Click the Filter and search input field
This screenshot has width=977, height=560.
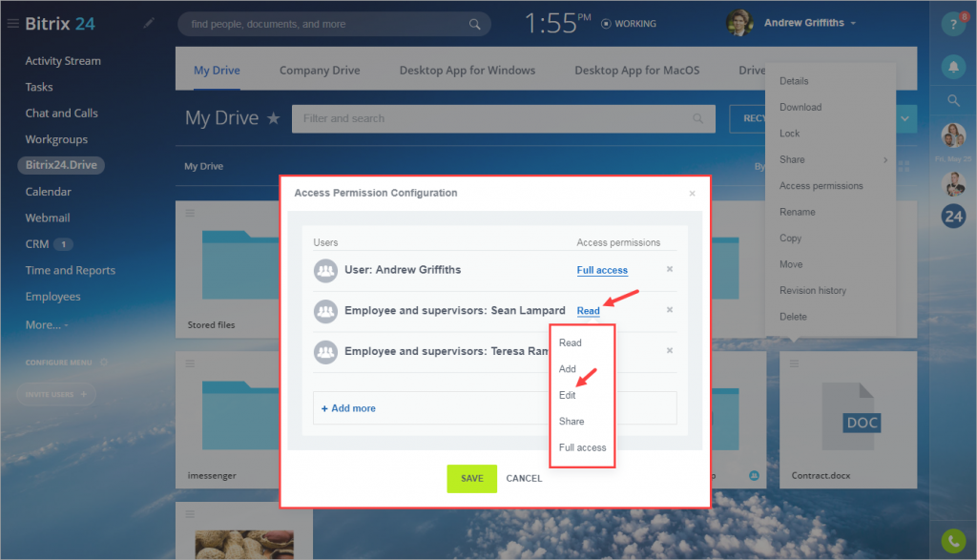[x=503, y=118]
